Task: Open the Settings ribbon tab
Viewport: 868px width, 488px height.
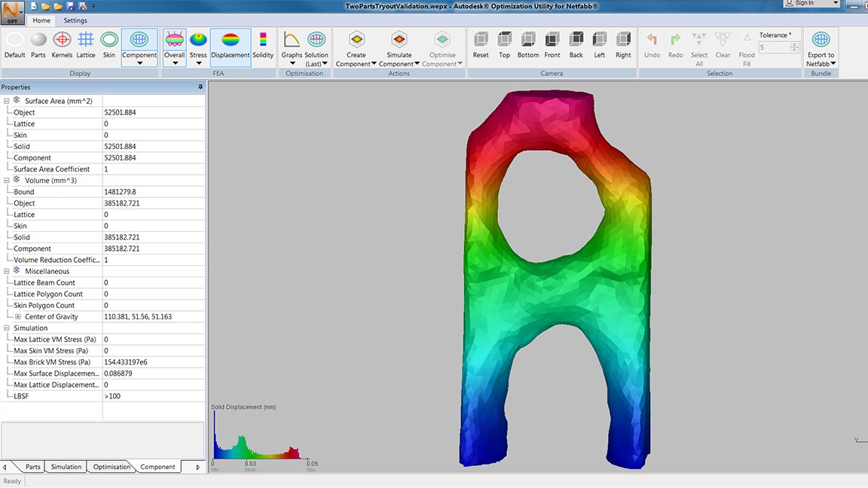Action: click(x=75, y=20)
